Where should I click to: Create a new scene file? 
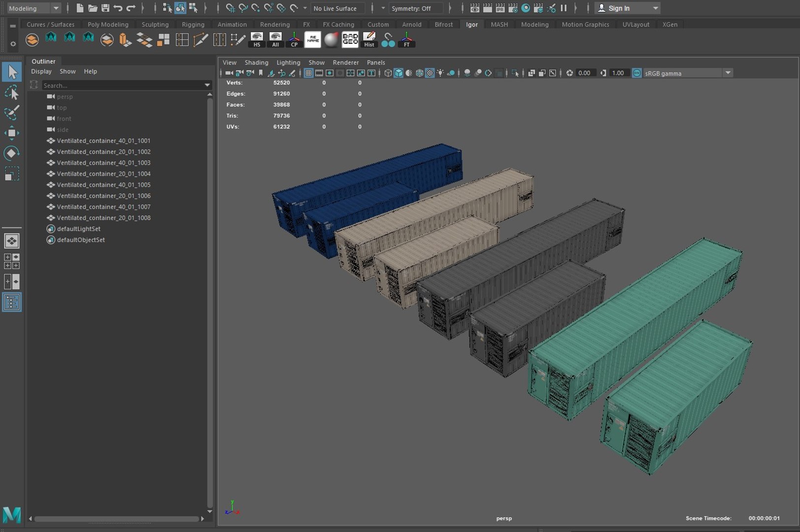point(80,8)
